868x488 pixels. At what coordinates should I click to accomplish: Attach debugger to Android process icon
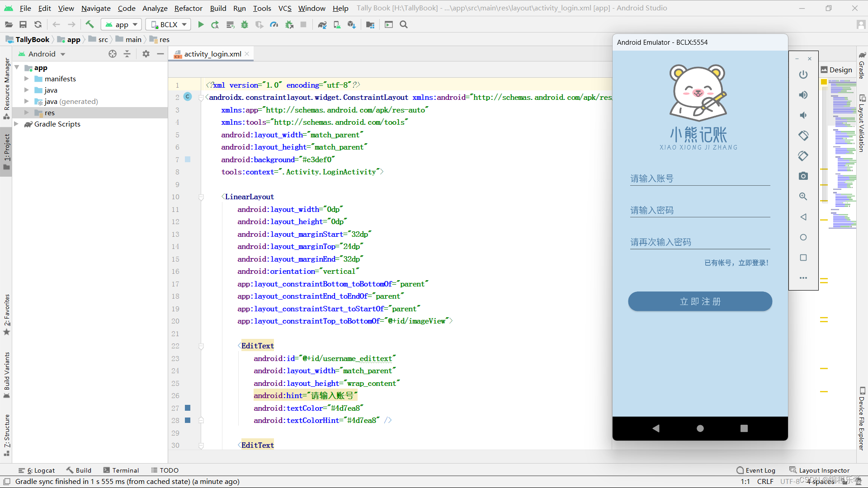289,24
